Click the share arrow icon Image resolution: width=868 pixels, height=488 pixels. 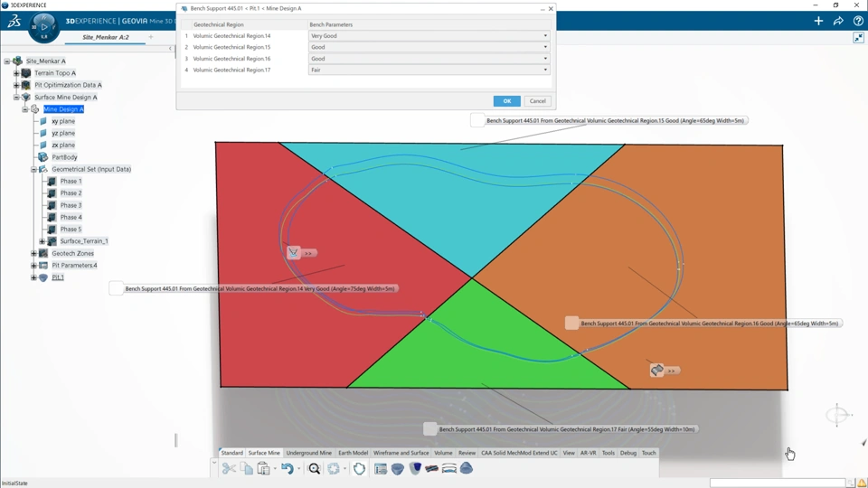(838, 21)
